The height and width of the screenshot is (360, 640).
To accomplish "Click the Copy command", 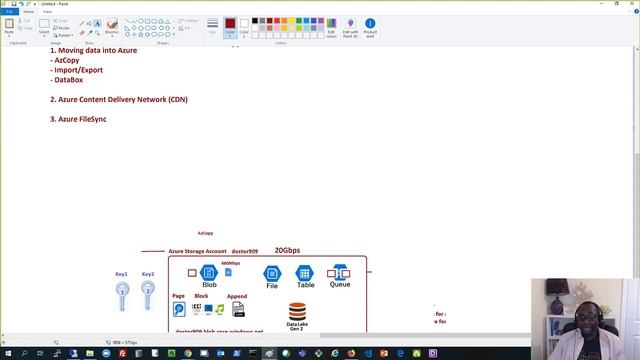I will 25,28.
